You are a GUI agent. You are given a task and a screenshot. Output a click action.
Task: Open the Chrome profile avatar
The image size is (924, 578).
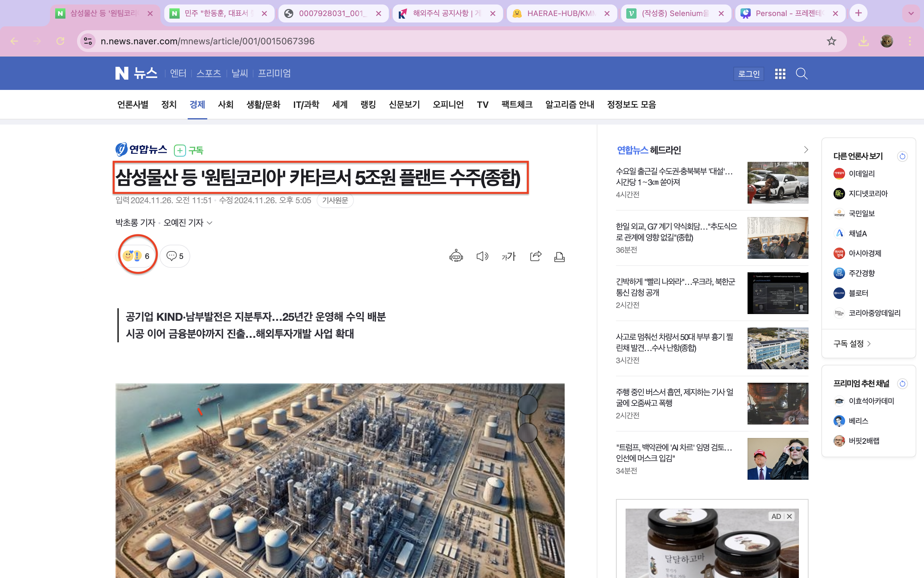tap(886, 41)
